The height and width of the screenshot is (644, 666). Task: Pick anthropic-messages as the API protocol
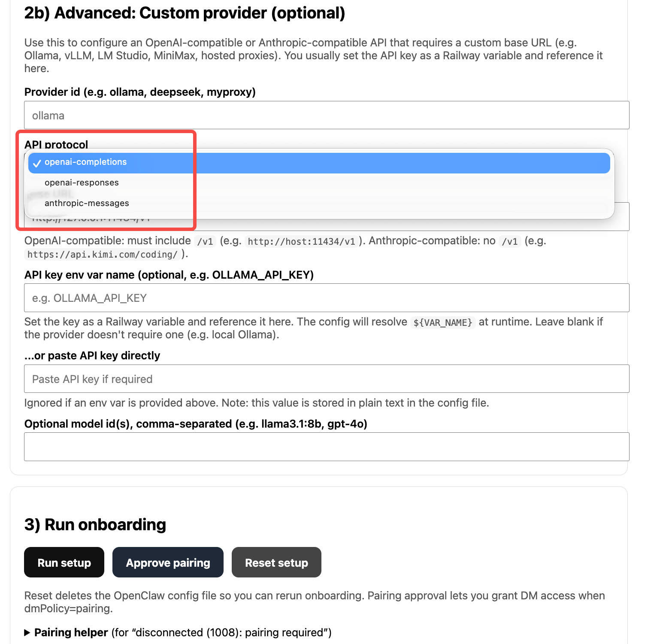pyautogui.click(x=87, y=204)
